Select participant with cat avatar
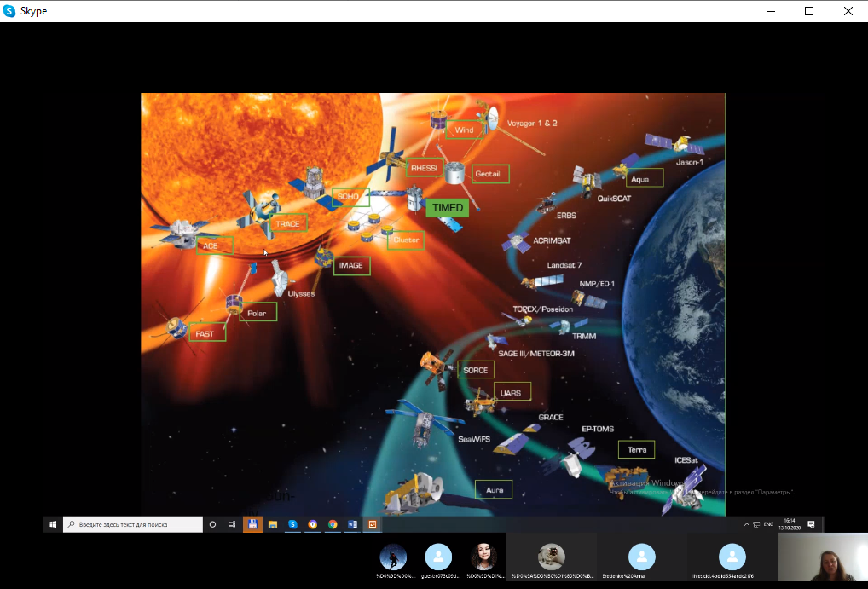 (x=552, y=557)
